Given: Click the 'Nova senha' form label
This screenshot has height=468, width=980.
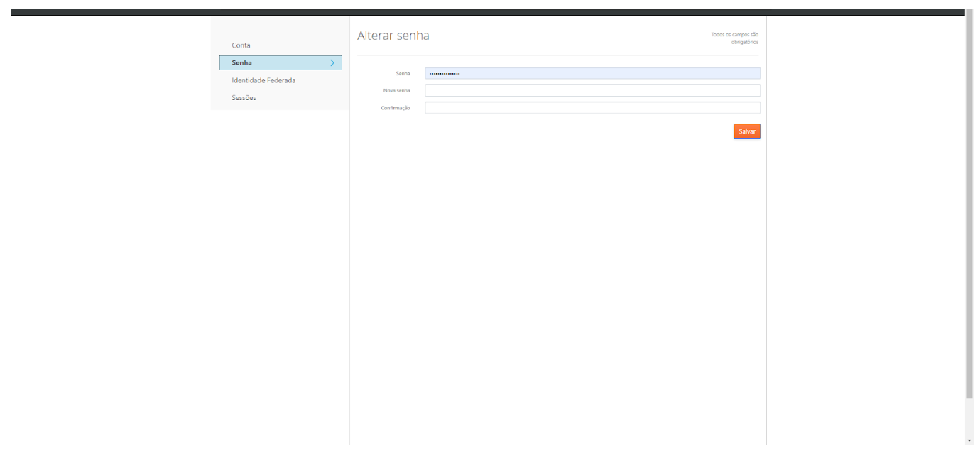Looking at the screenshot, I should 396,90.
